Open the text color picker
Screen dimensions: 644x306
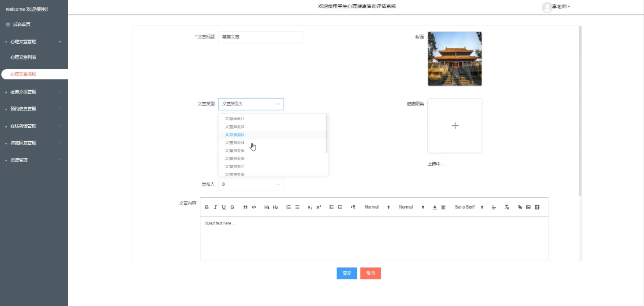435,207
